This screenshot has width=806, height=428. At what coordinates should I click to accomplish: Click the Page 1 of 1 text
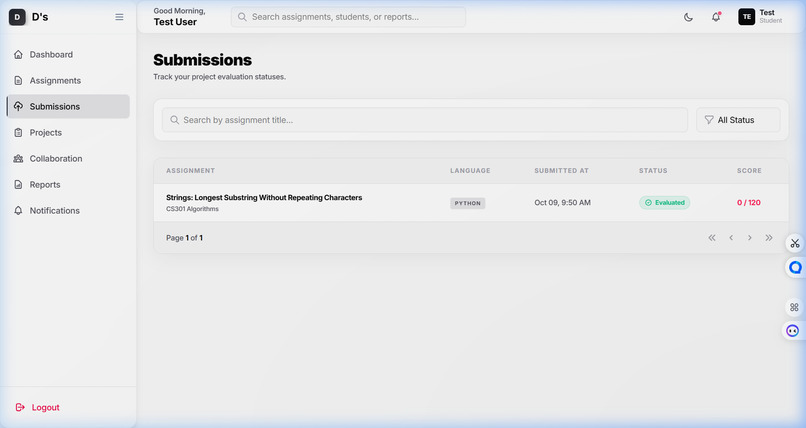(185, 238)
